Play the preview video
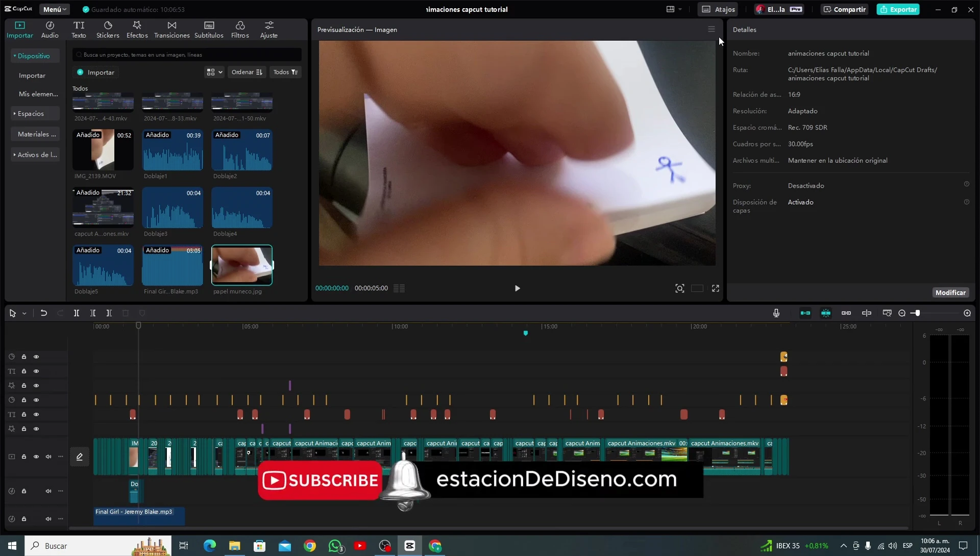 coord(517,288)
